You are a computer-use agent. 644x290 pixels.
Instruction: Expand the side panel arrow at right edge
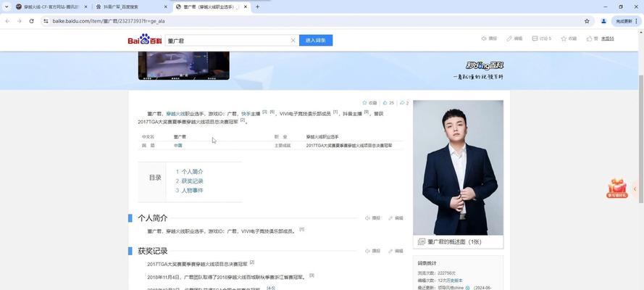click(635, 189)
